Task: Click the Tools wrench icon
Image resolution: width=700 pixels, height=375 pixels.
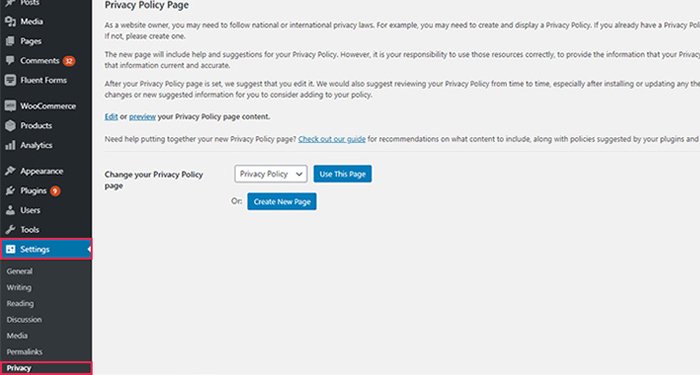Action: coord(10,230)
